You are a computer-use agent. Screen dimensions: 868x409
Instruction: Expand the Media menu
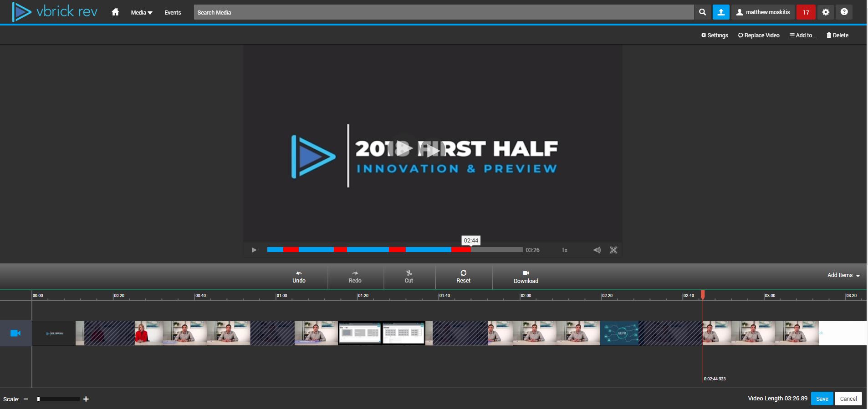142,12
